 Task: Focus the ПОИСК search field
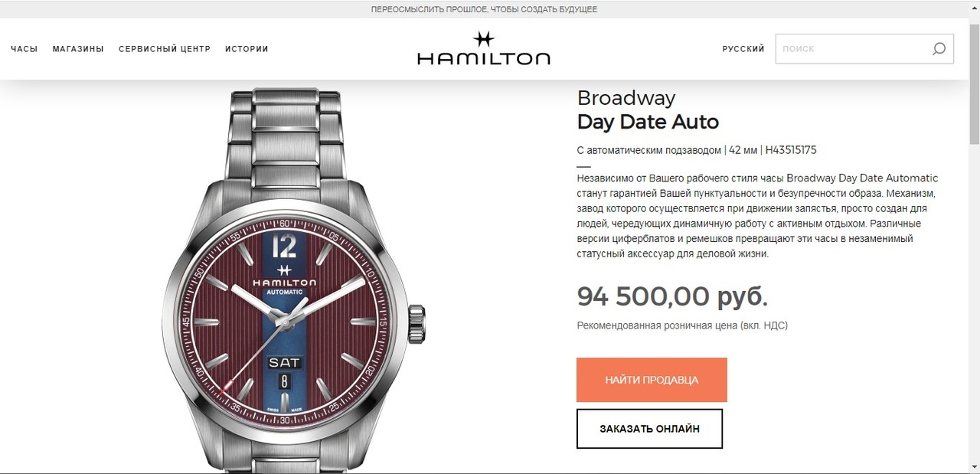(851, 49)
